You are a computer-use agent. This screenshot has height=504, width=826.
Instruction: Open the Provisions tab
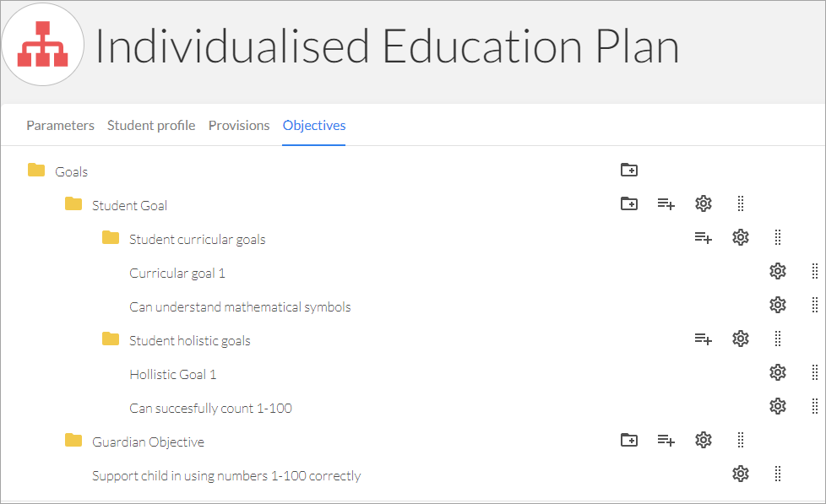point(239,125)
